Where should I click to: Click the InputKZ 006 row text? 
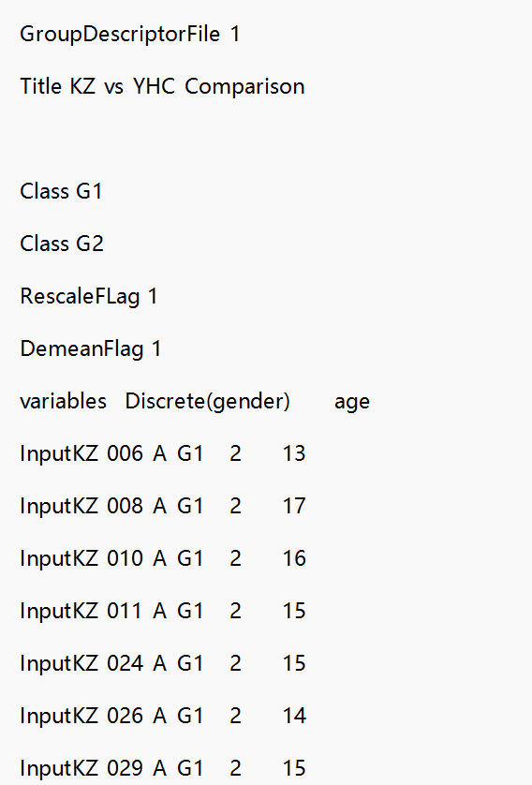click(x=163, y=453)
